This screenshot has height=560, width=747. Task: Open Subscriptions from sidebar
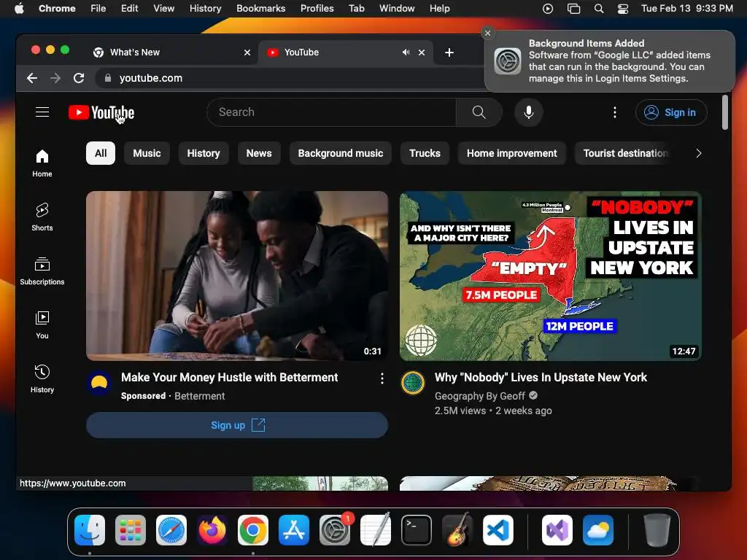click(42, 271)
